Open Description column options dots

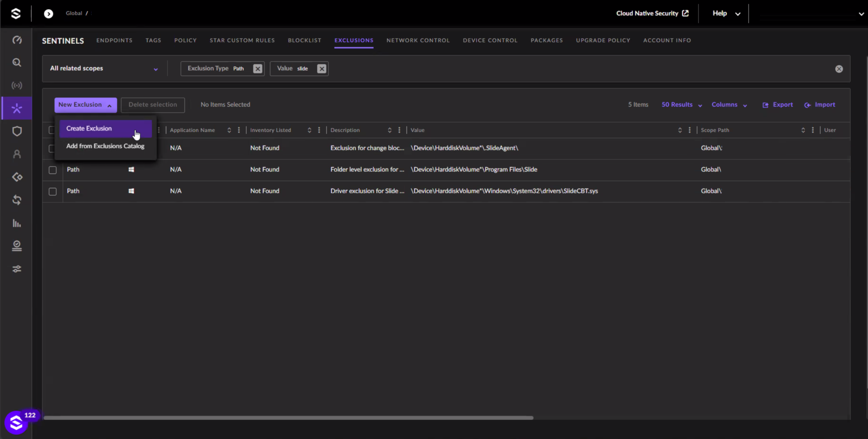(399, 130)
